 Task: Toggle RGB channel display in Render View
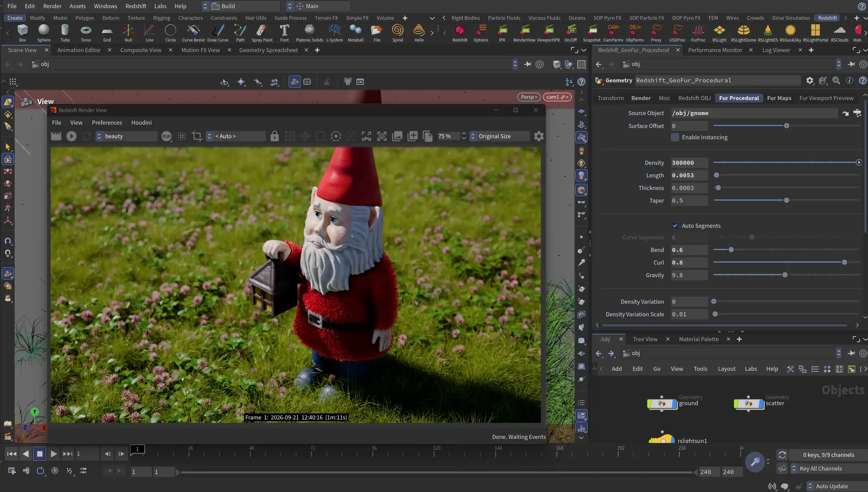pos(166,136)
